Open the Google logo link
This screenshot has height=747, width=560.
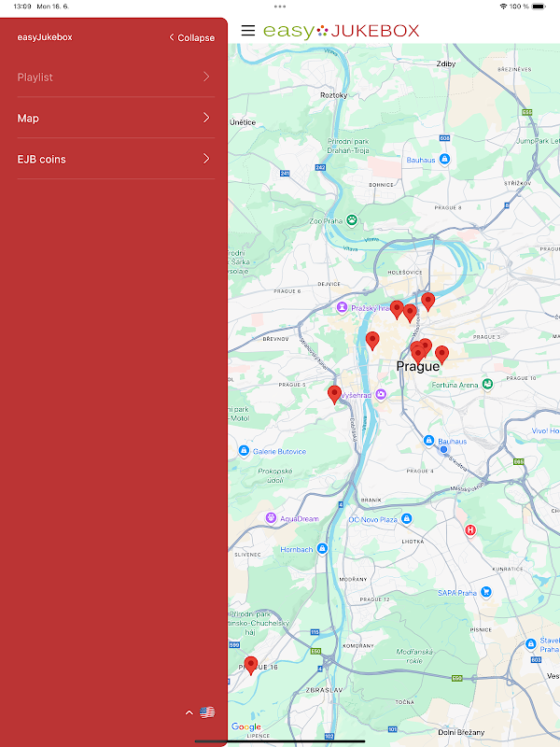tap(246, 727)
